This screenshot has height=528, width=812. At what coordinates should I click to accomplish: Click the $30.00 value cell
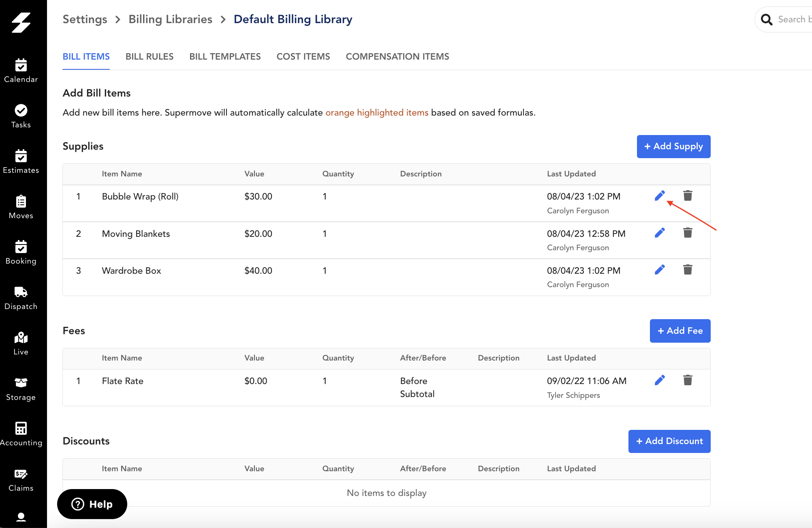(x=258, y=196)
